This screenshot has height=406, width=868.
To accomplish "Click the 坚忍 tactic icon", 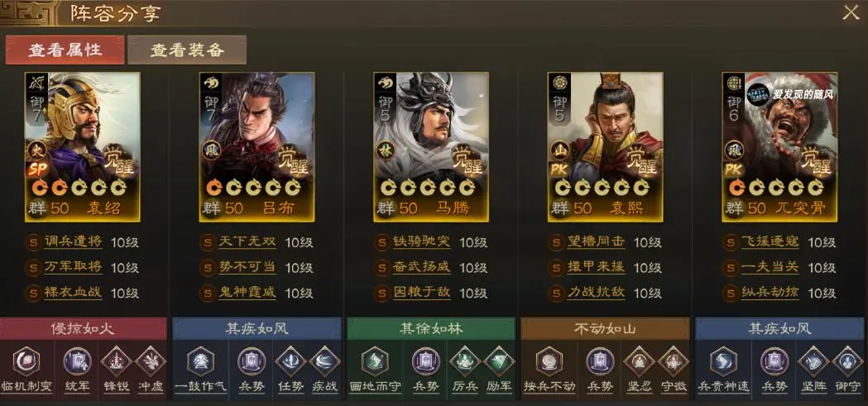I will coord(639,361).
